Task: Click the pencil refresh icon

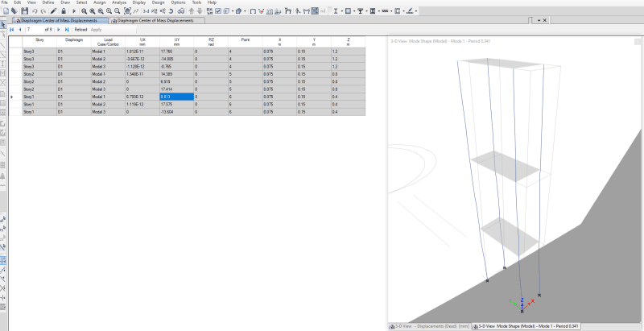Action: click(x=53, y=11)
